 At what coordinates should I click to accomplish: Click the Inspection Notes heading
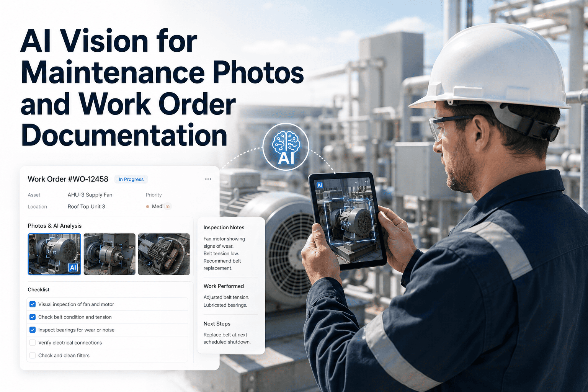click(224, 227)
